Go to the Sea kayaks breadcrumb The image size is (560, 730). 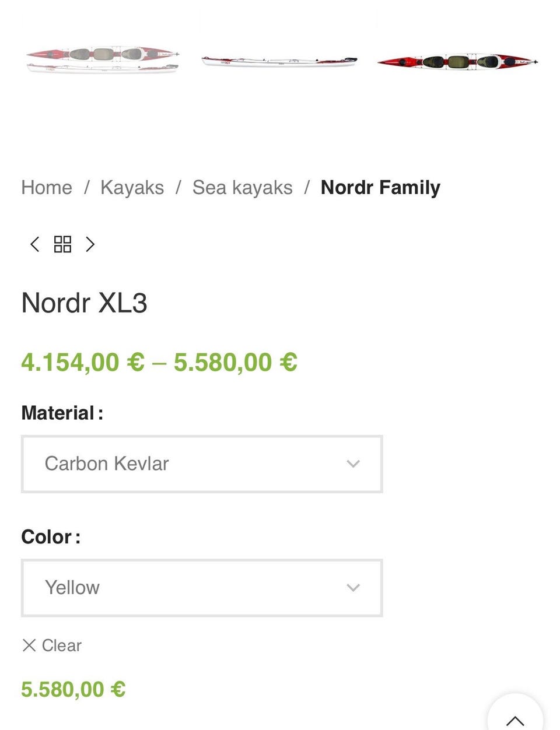(x=242, y=188)
